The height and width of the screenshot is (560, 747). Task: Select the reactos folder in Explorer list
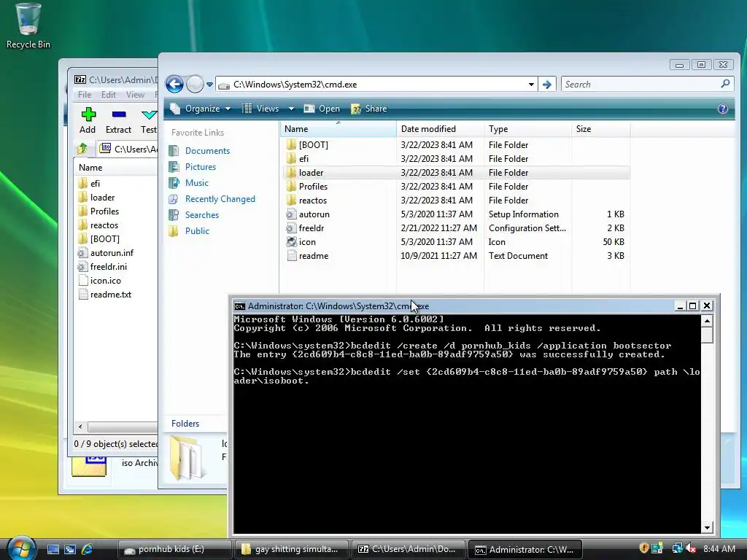pos(457,200)
